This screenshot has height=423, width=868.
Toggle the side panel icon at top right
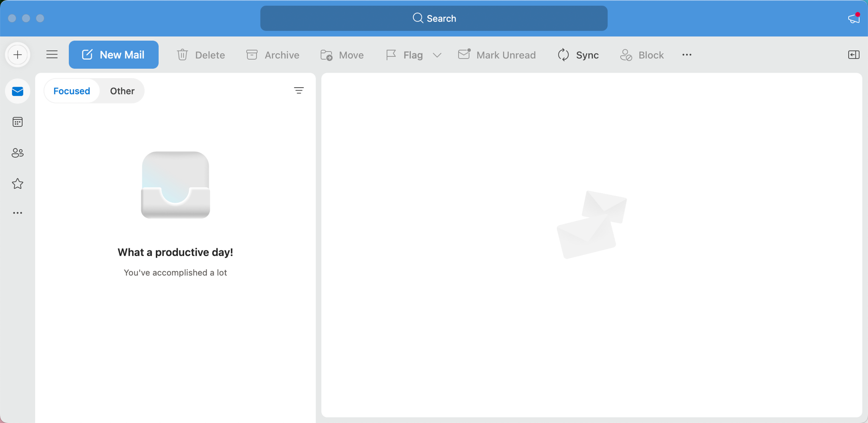pos(854,55)
